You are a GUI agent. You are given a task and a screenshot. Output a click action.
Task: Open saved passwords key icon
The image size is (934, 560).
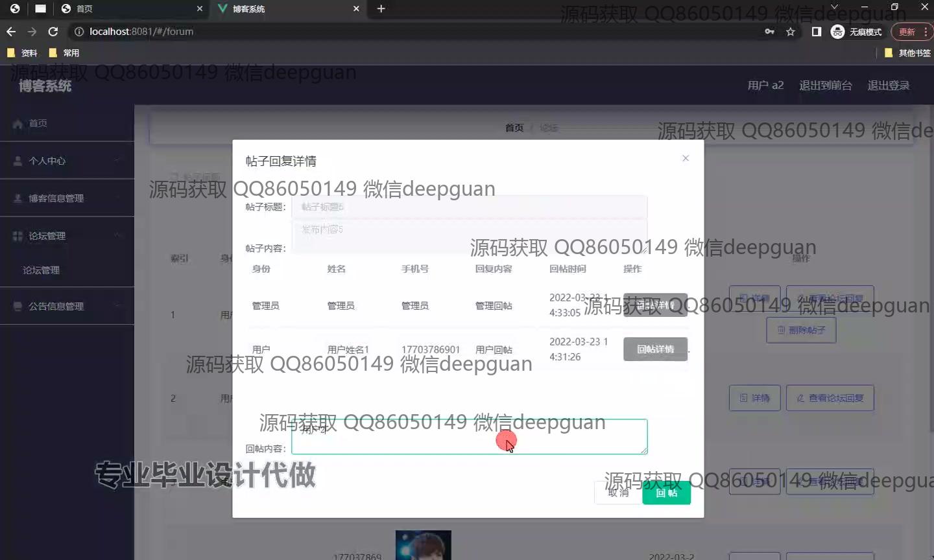(x=769, y=32)
